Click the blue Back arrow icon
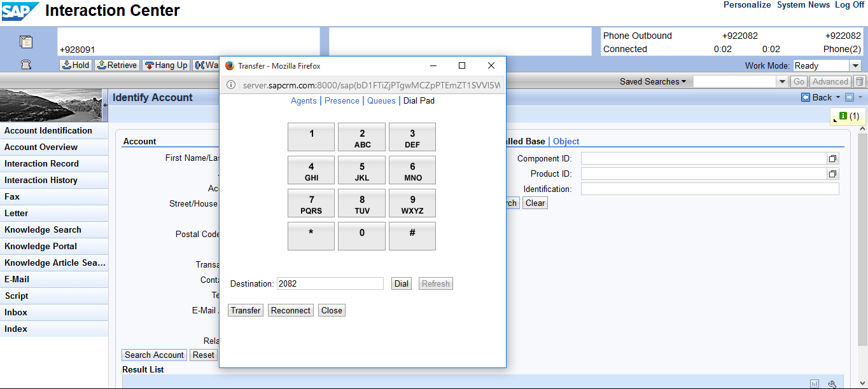 click(806, 97)
